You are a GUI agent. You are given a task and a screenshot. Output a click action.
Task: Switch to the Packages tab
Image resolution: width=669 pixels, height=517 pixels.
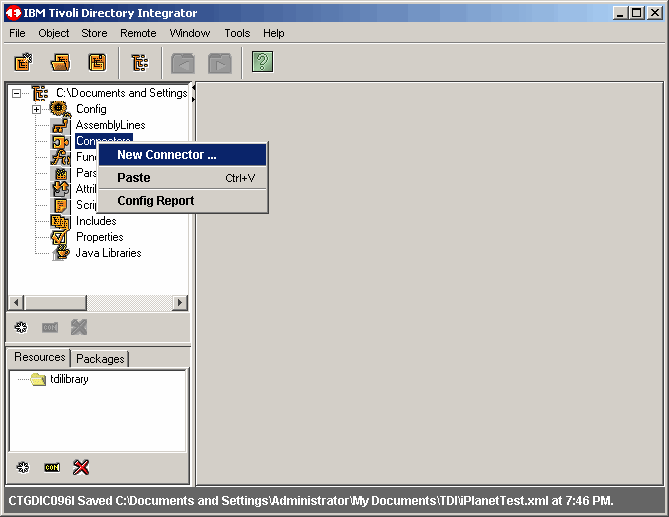point(100,358)
